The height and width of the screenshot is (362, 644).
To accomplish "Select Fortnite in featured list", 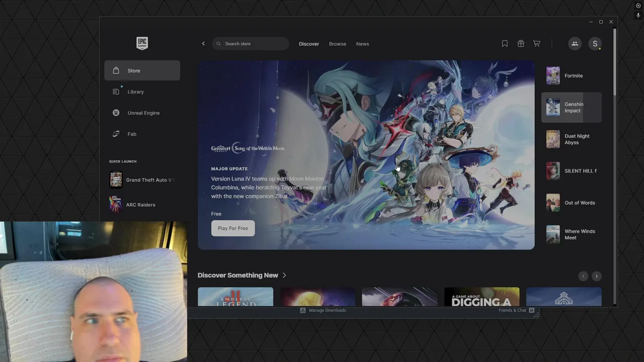I will pyautogui.click(x=572, y=76).
